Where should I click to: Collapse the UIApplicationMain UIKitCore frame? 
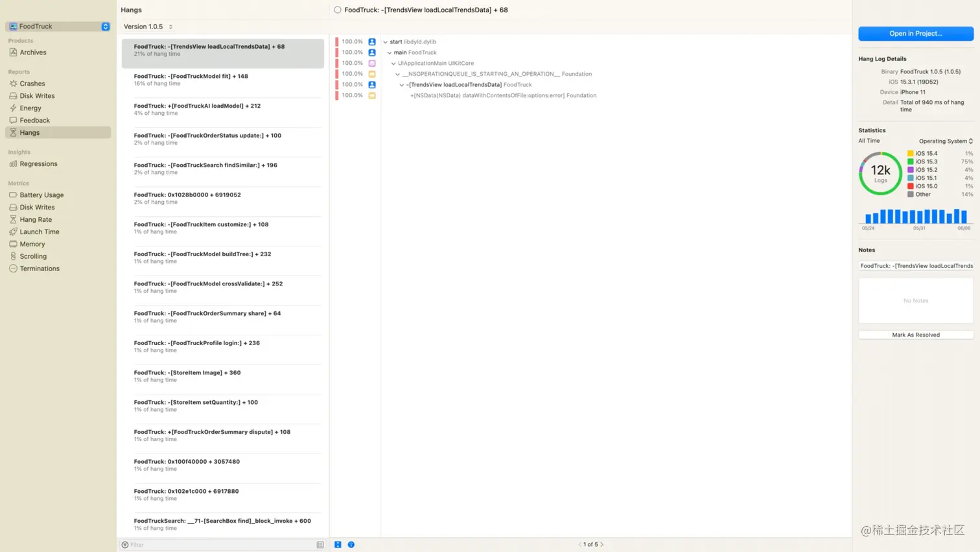pyautogui.click(x=393, y=64)
